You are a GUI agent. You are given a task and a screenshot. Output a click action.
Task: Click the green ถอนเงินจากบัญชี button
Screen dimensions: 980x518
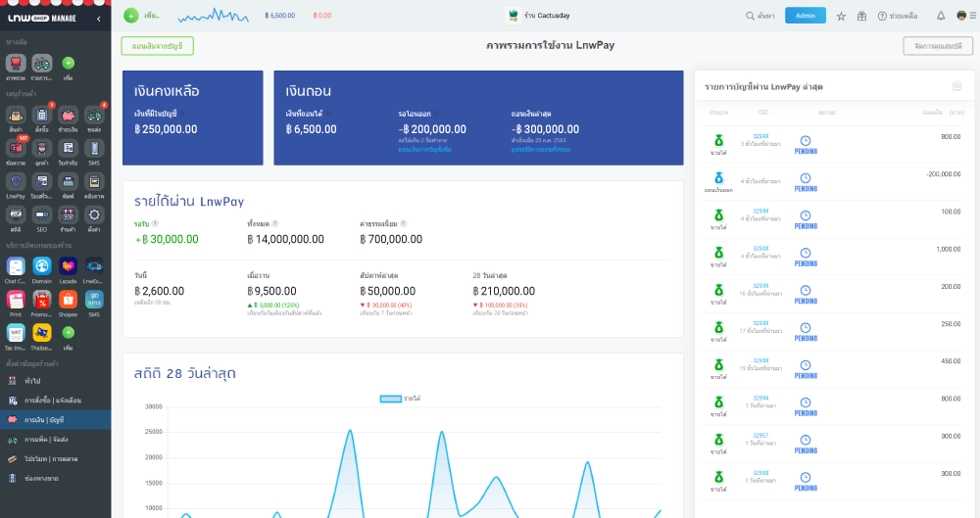[x=158, y=46]
